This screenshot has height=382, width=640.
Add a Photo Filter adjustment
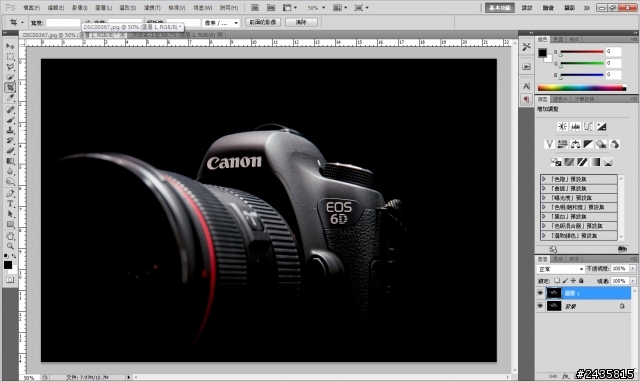(601, 144)
